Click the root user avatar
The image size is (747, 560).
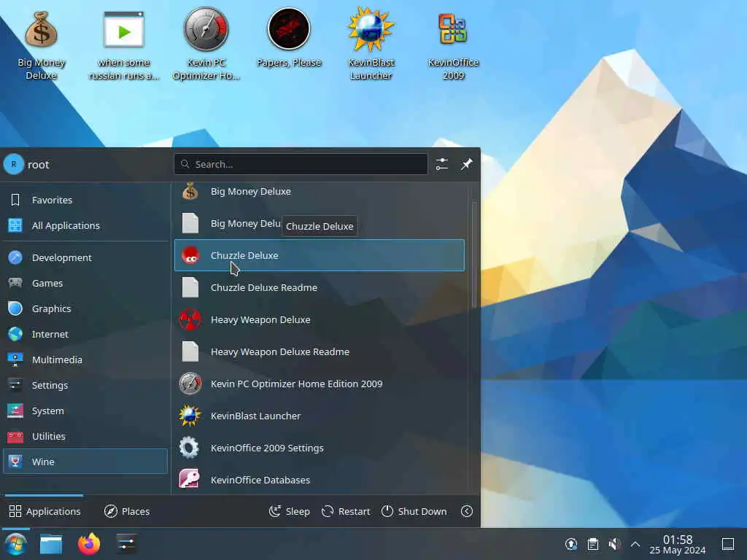(13, 164)
